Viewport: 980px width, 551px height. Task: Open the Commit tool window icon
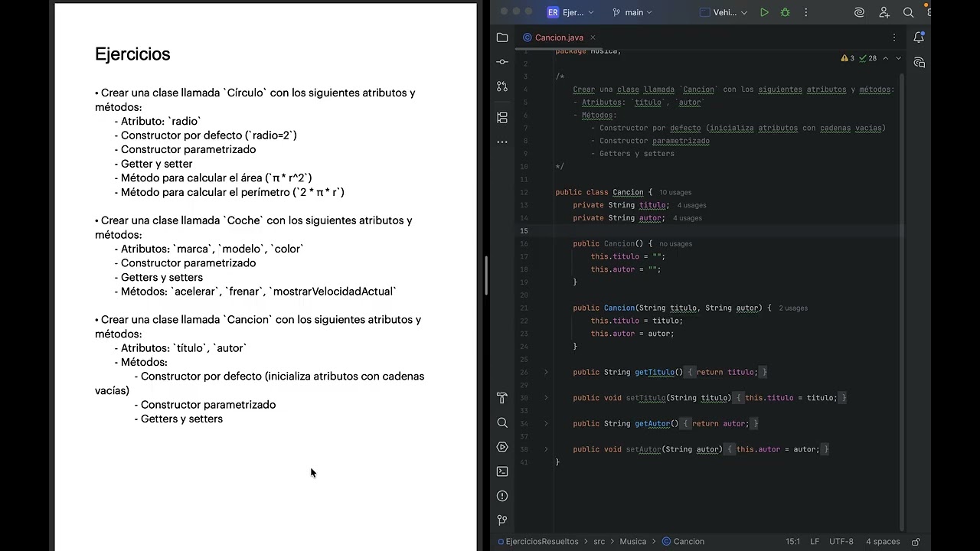coord(502,61)
